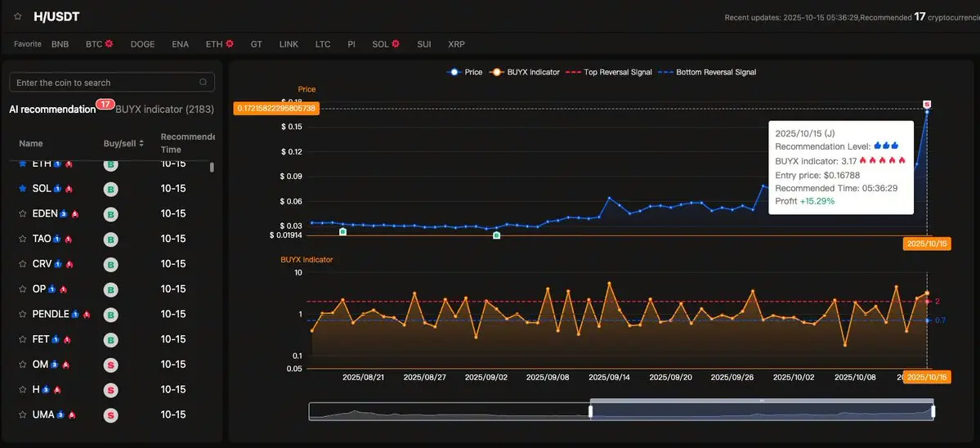Viewport: 980px width, 448px height.
Task: Favorite PENDLE with its star icon
Action: [23, 314]
